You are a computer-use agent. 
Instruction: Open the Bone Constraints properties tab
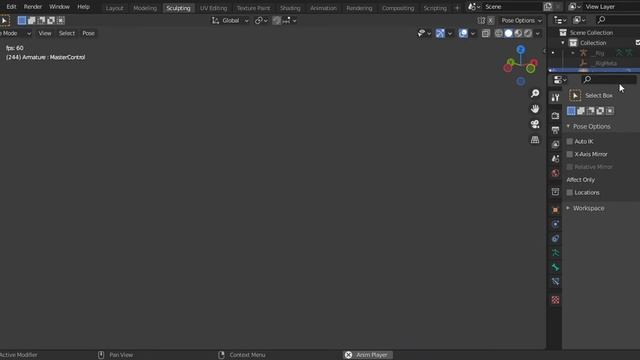[x=555, y=281]
